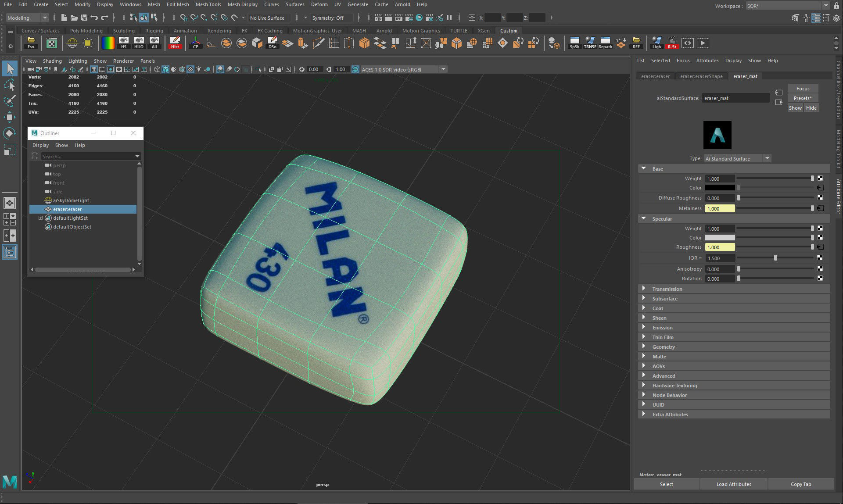The height and width of the screenshot is (504, 843).
Task: Click the film-frame eye shelf icon
Action: click(687, 43)
